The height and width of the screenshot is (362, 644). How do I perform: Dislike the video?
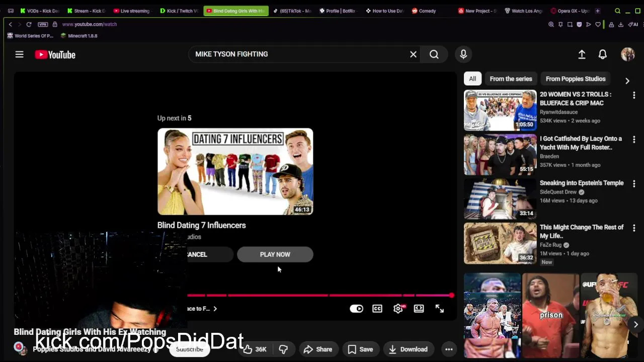point(283,349)
